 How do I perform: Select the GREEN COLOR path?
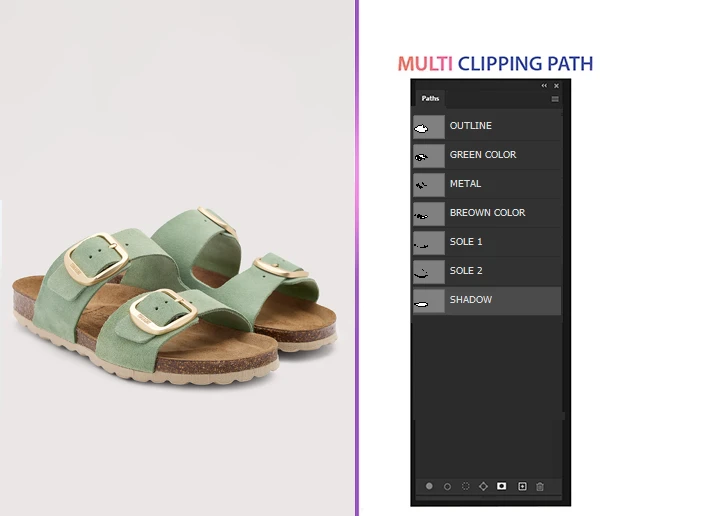(483, 155)
